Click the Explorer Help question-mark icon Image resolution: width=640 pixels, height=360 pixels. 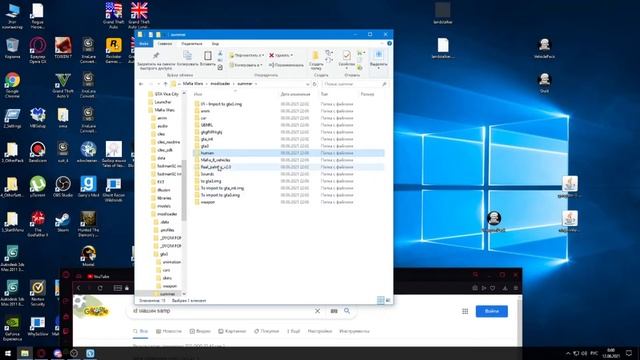click(389, 43)
